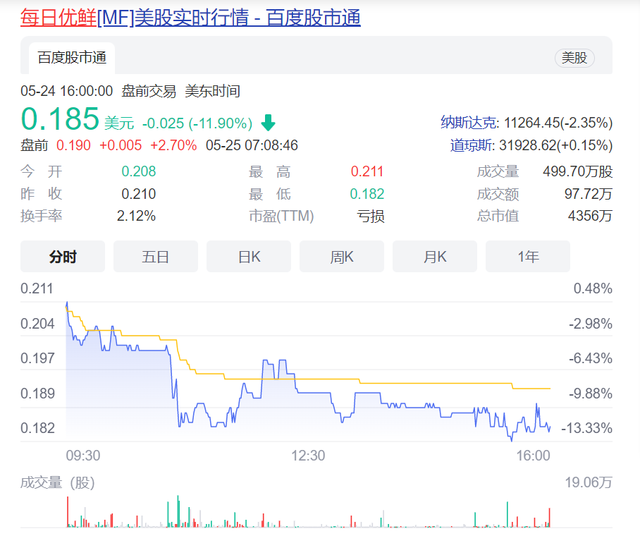Click the 16:00 time axis label
640x536 pixels.
coord(533,456)
